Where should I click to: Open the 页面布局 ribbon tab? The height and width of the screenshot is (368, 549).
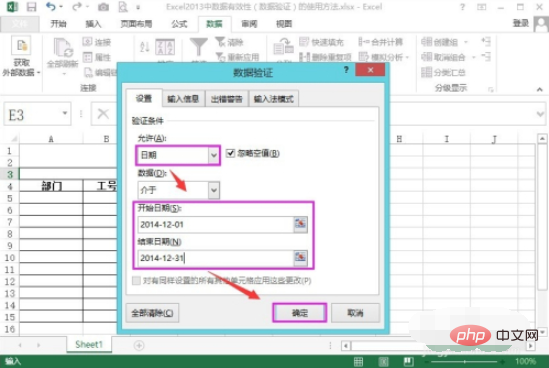coord(136,24)
